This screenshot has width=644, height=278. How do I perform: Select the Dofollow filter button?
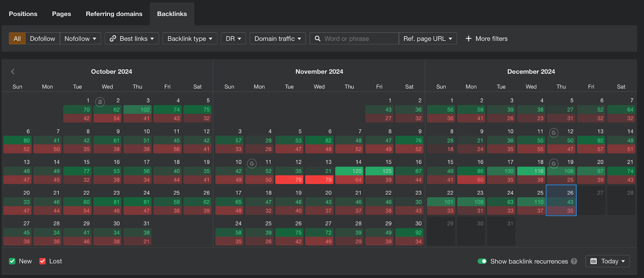pos(43,39)
